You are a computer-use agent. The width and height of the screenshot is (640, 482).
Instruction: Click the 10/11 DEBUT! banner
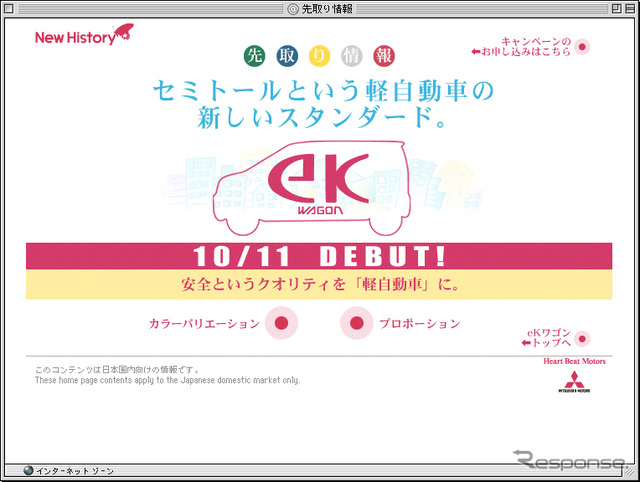(x=319, y=256)
